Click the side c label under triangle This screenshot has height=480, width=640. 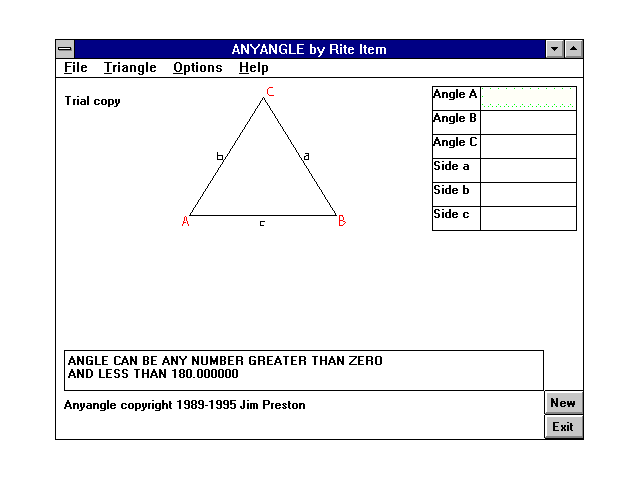coord(262,223)
